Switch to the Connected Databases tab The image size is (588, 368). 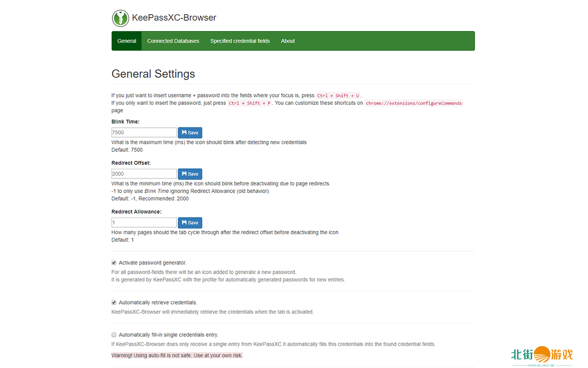click(x=173, y=41)
